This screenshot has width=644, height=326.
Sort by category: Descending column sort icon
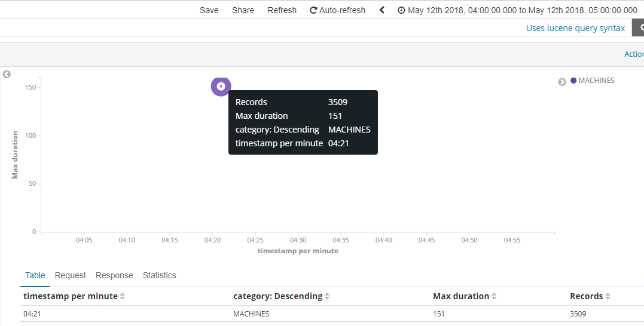point(327,297)
